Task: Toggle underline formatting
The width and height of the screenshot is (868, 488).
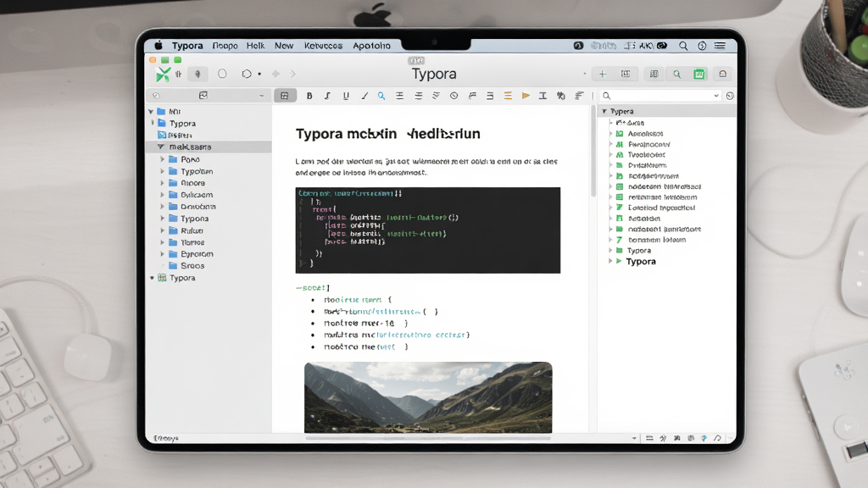Action: point(346,96)
